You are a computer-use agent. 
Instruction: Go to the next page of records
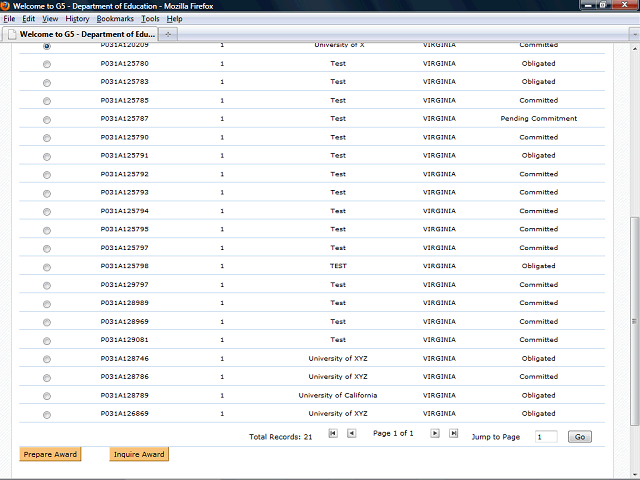pos(435,433)
